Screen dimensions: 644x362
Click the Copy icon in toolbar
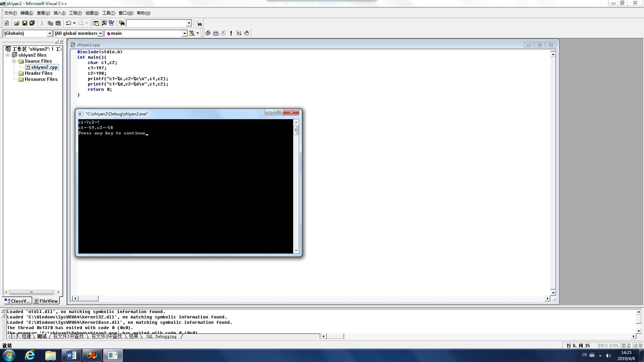point(50,23)
